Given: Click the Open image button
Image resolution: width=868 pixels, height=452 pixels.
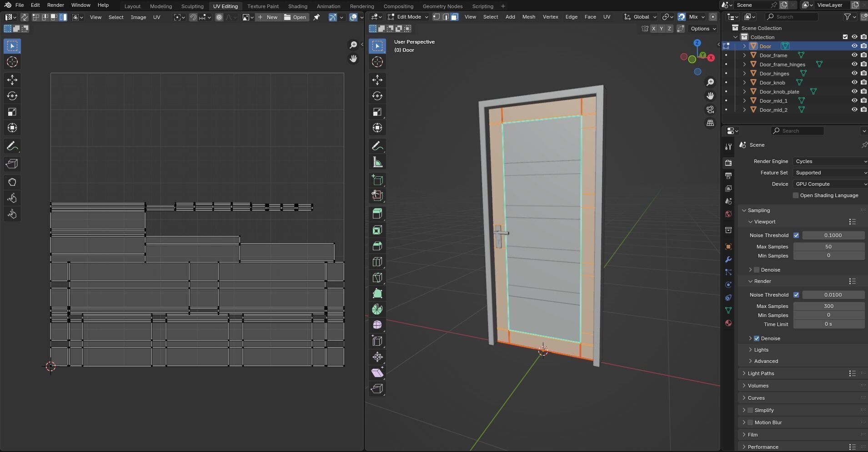Looking at the screenshot, I should pyautogui.click(x=295, y=17).
